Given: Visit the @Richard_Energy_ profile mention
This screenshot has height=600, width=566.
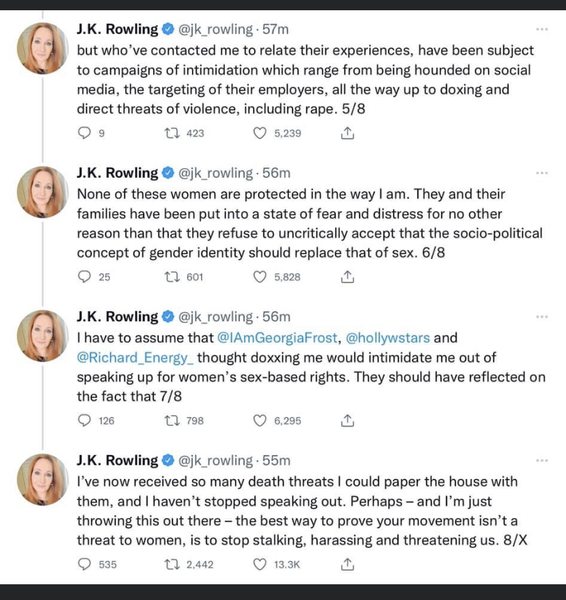Looking at the screenshot, I should (135, 357).
